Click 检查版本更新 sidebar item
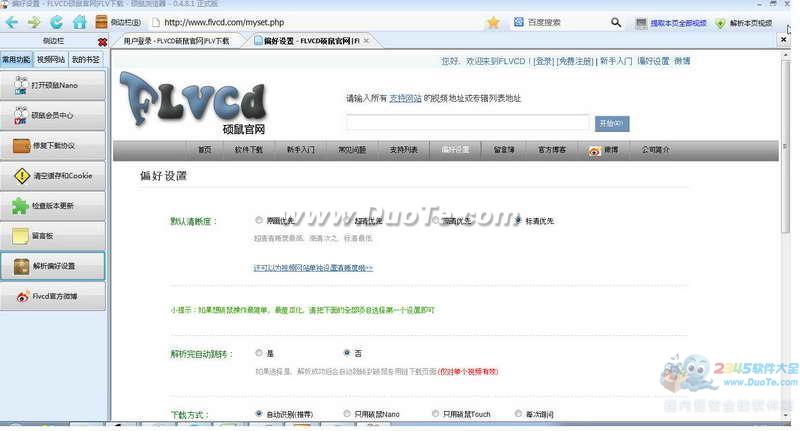Viewport: 800px width, 431px height. click(x=53, y=206)
